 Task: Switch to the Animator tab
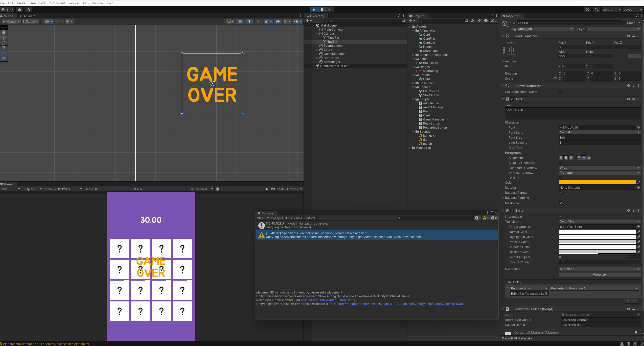coord(28,16)
